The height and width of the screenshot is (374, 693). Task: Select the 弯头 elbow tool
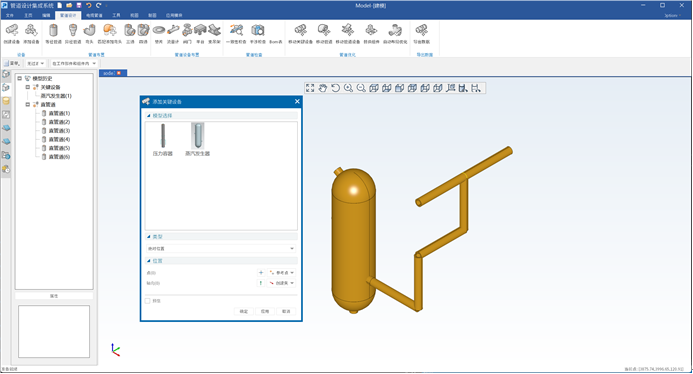click(x=89, y=34)
